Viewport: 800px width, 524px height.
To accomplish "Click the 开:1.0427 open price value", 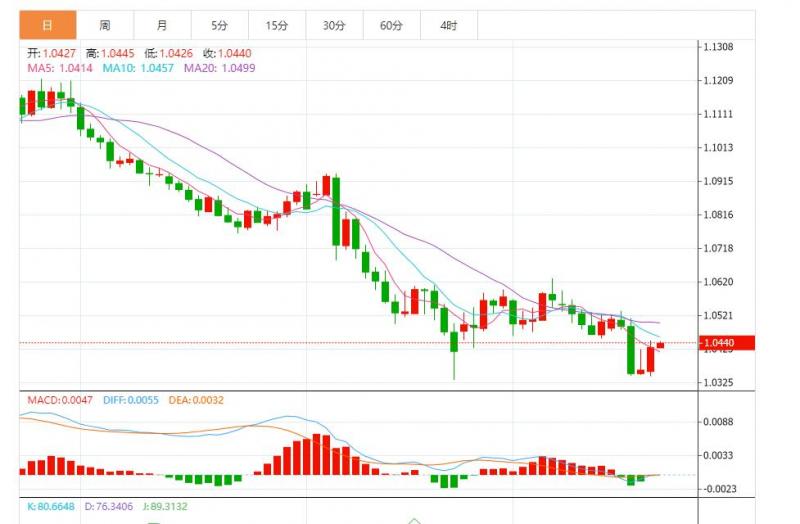I will tap(52, 53).
